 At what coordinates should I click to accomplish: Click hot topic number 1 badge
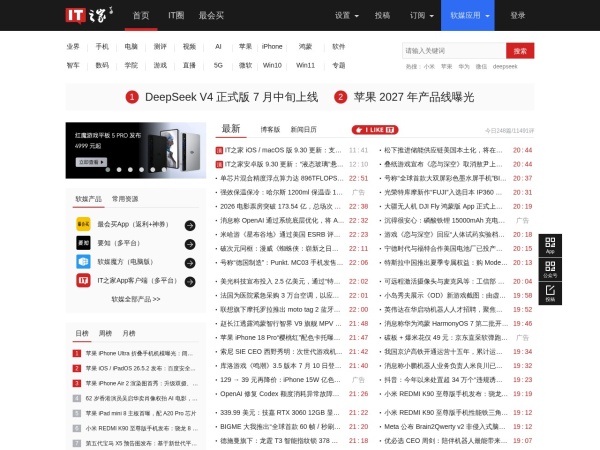tap(132, 97)
